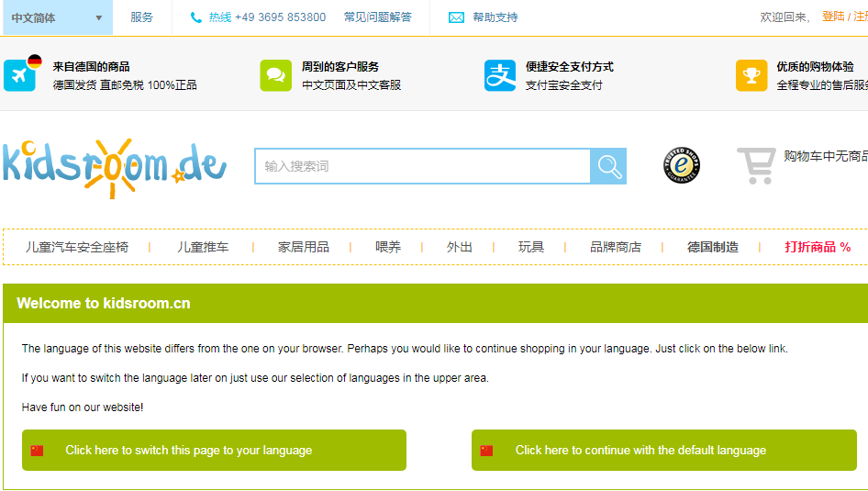The image size is (868, 491).
Task: Open 儿童汽车安全座椅 category
Action: point(76,247)
